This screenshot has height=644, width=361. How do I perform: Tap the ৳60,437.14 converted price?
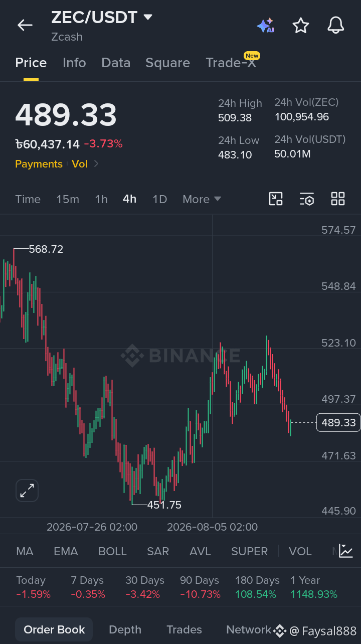coord(47,144)
